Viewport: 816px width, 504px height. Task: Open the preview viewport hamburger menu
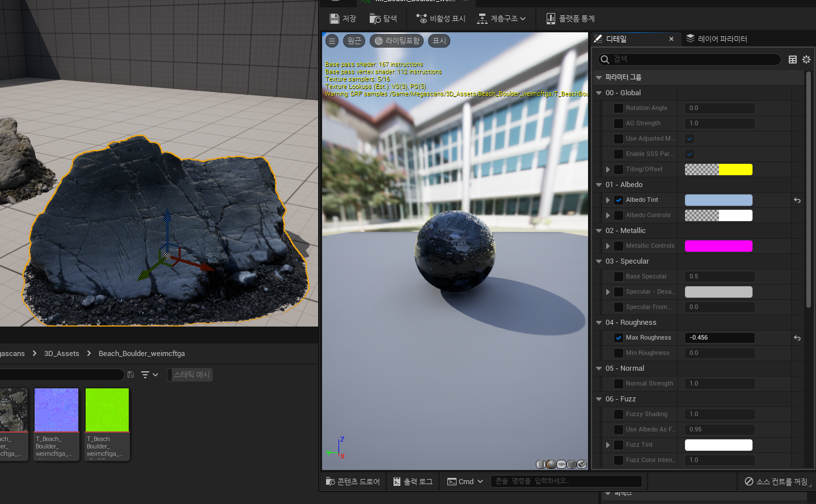pyautogui.click(x=332, y=41)
